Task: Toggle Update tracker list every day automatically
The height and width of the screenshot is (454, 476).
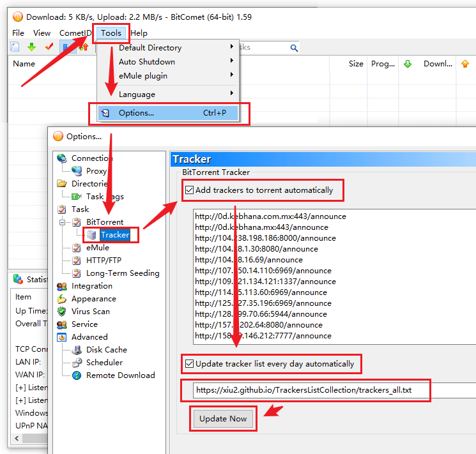Action: (x=189, y=364)
